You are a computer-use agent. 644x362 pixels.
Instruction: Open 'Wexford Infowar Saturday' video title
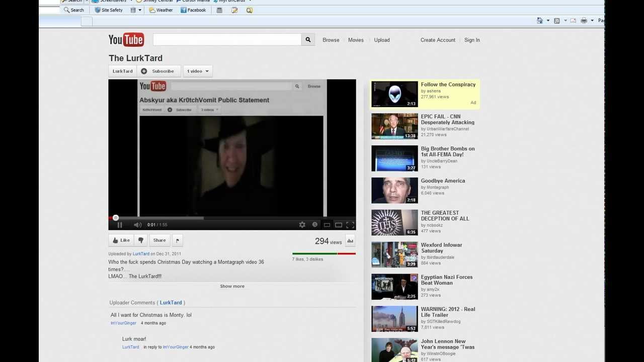coord(441,248)
